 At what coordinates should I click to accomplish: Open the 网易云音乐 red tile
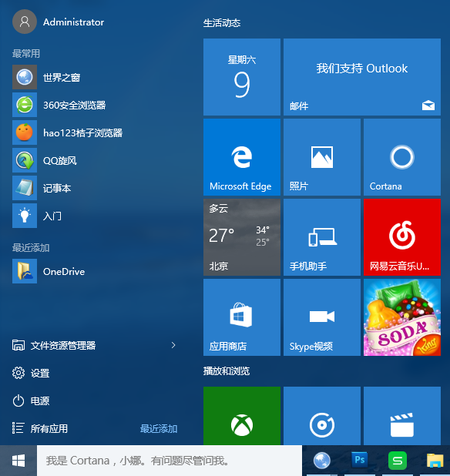[x=402, y=237]
